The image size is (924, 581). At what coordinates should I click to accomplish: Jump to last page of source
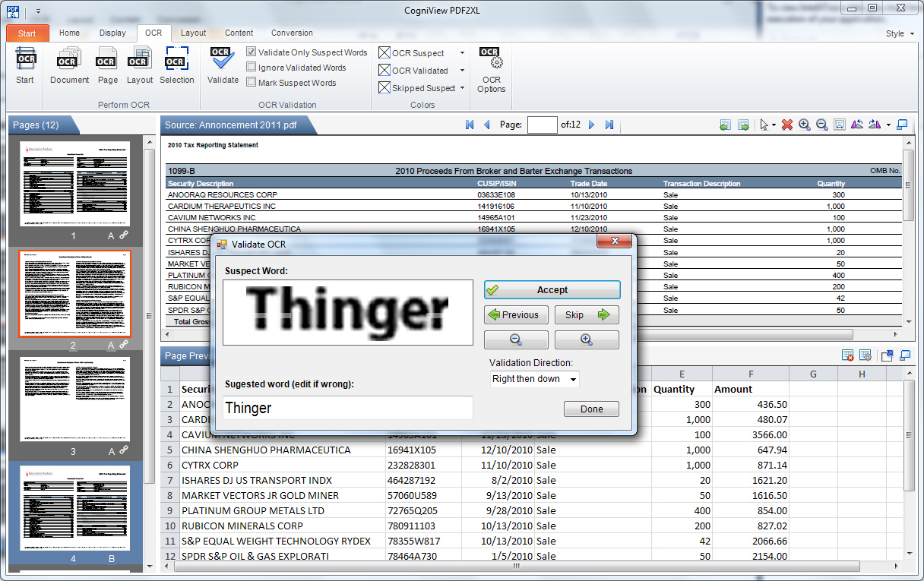pos(609,125)
